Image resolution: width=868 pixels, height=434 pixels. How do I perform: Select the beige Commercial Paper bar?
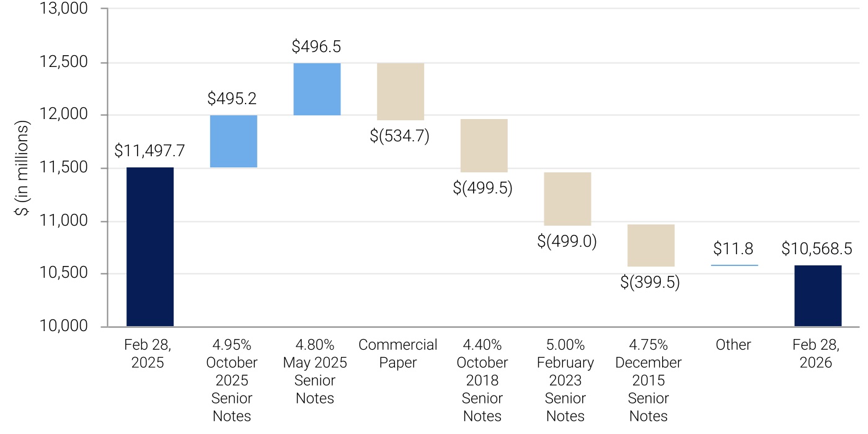coord(401,91)
